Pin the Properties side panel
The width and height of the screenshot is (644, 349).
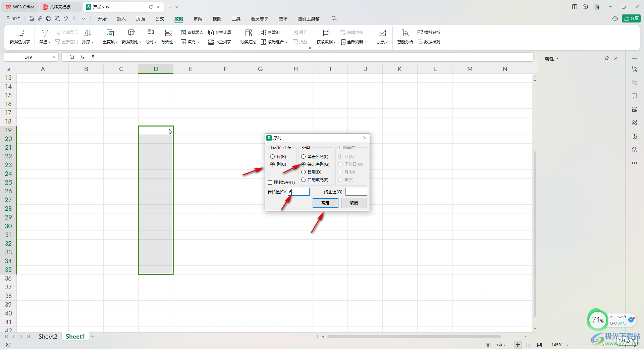606,58
